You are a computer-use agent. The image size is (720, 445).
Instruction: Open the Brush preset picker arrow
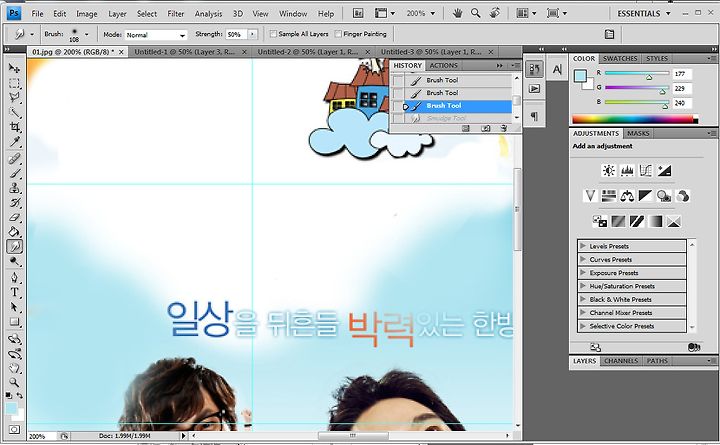click(87, 34)
